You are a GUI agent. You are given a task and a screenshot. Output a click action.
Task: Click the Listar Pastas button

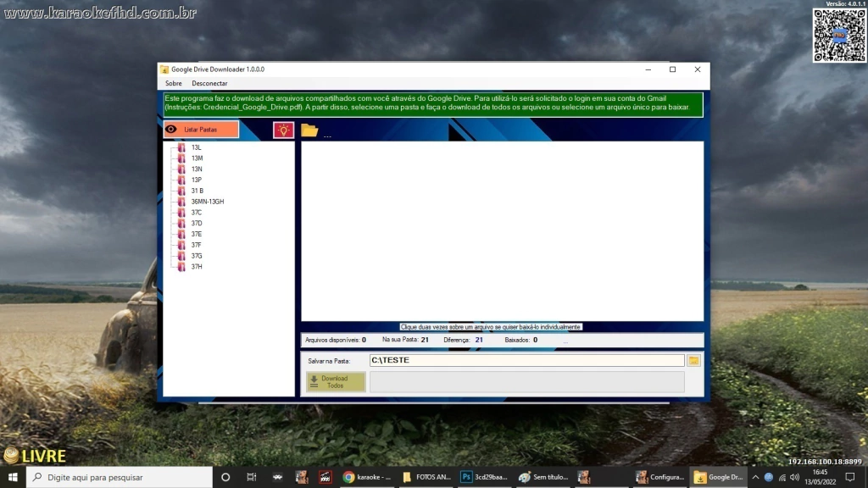point(201,130)
